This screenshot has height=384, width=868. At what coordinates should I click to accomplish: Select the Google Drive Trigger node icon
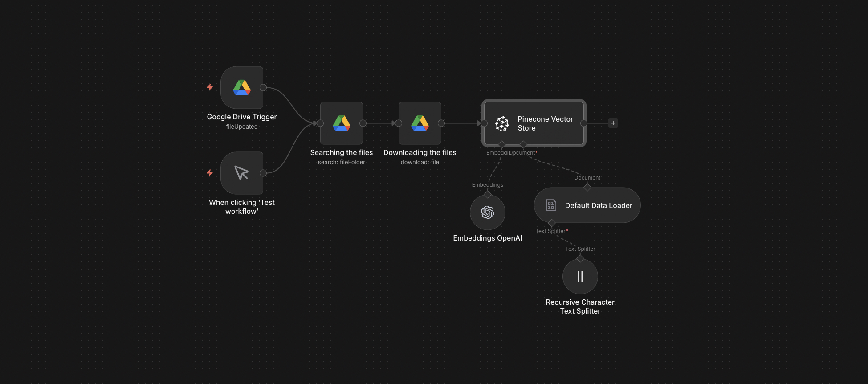(x=242, y=87)
